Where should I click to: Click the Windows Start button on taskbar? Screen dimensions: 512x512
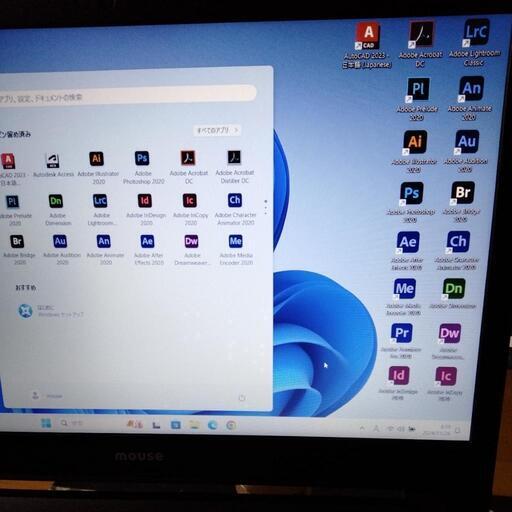point(46,423)
